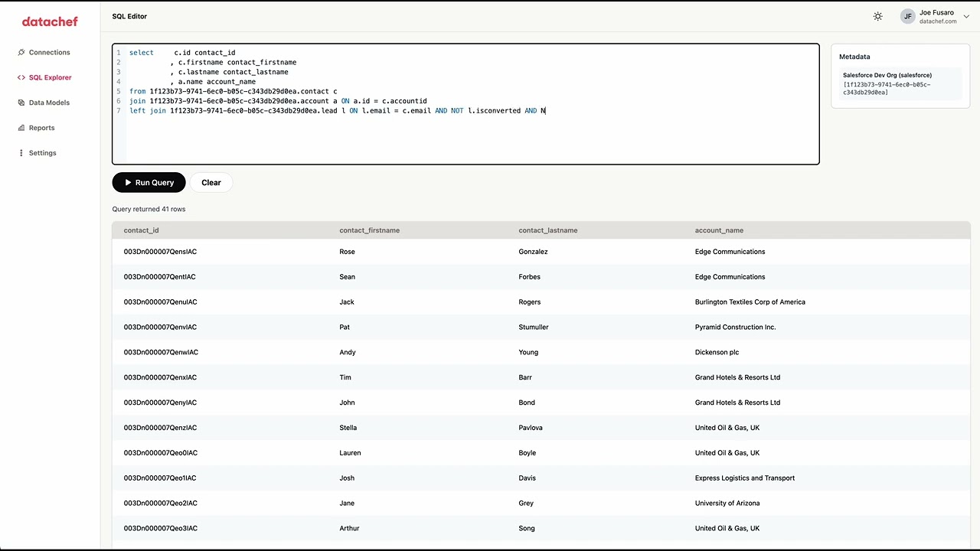Click last name Stumuller
This screenshot has height=551, width=980.
click(x=534, y=328)
